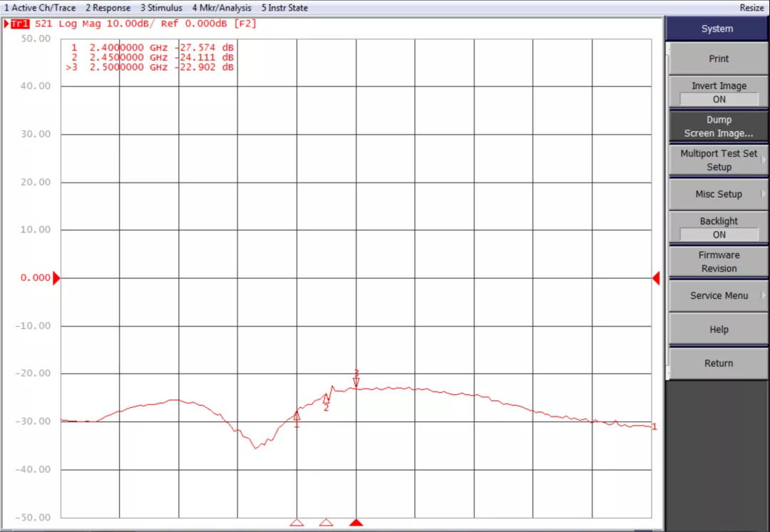Screen dimensions: 770x532
Task: Click the filled marker 3 triangle on frequency axis
Action: (x=356, y=523)
